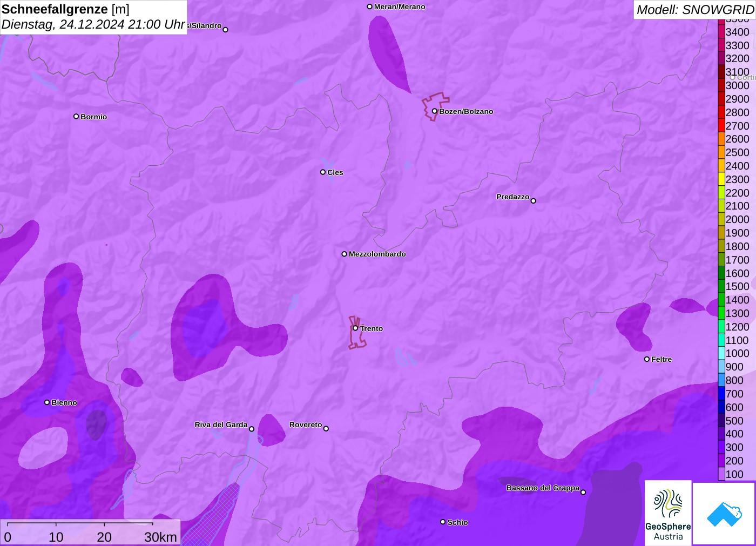This screenshot has height=546, width=756.
Task: Click the GeoSphere Austria logo
Action: pyautogui.click(x=668, y=513)
